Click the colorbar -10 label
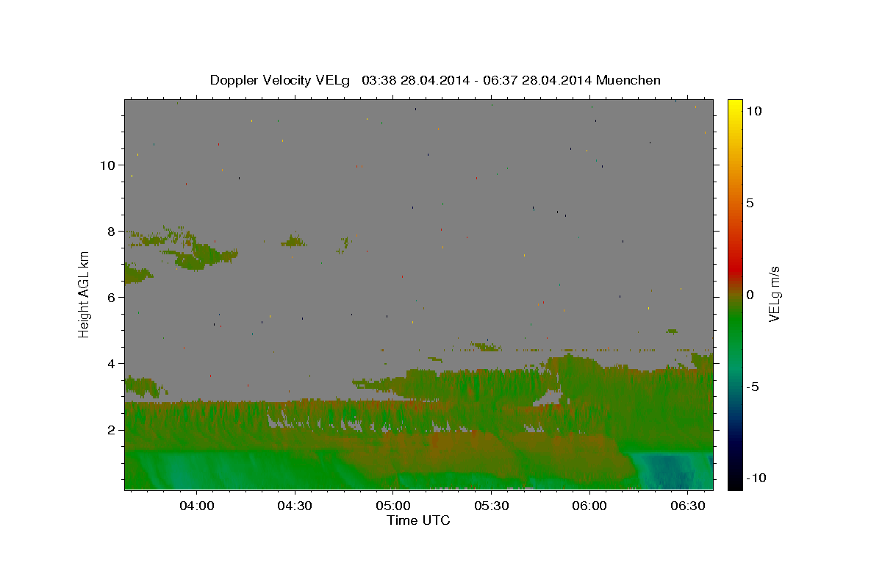 (x=756, y=478)
